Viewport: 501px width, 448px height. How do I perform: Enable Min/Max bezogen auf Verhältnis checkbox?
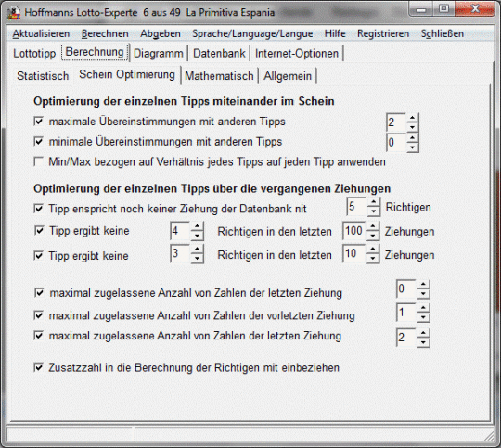click(x=39, y=161)
